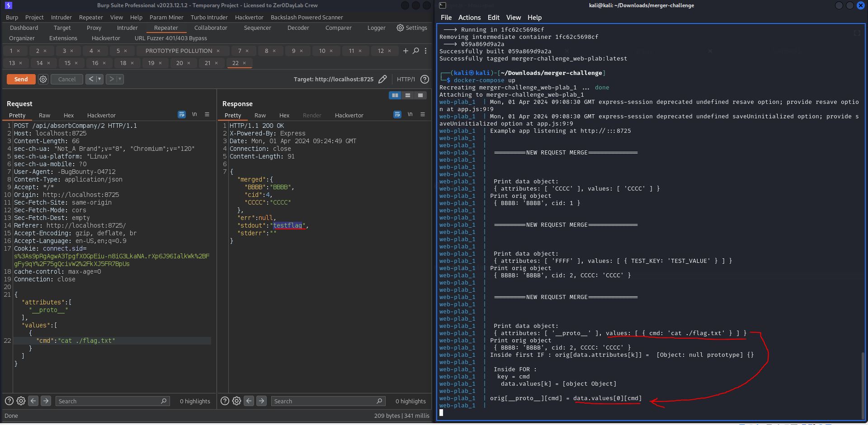Viewport: 868px width, 425px height.
Task: Open response search settings gear
Action: coord(236,401)
